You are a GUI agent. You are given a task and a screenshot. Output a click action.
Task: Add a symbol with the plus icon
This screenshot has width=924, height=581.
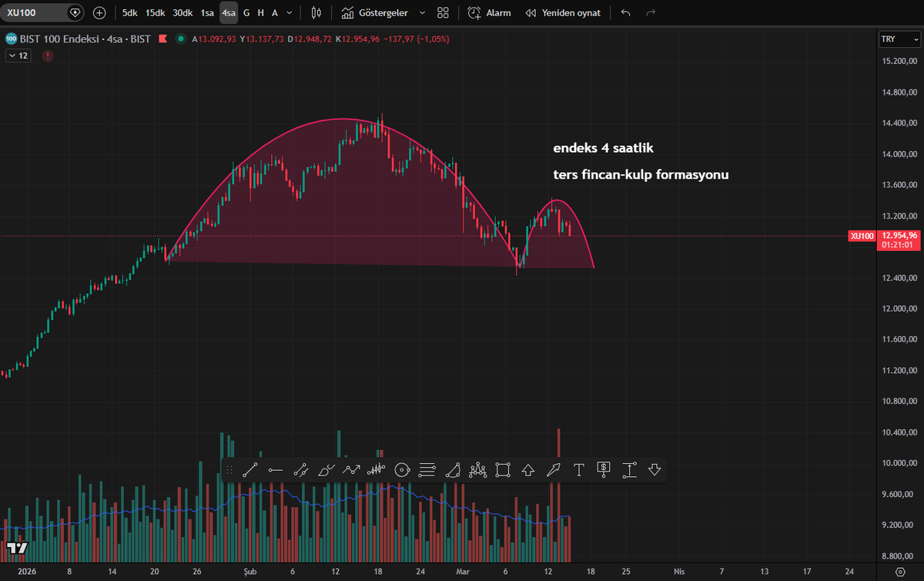(99, 13)
